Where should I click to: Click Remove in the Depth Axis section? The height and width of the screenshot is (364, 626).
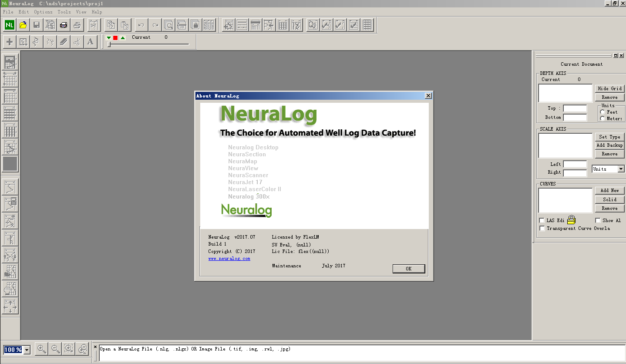coord(609,97)
